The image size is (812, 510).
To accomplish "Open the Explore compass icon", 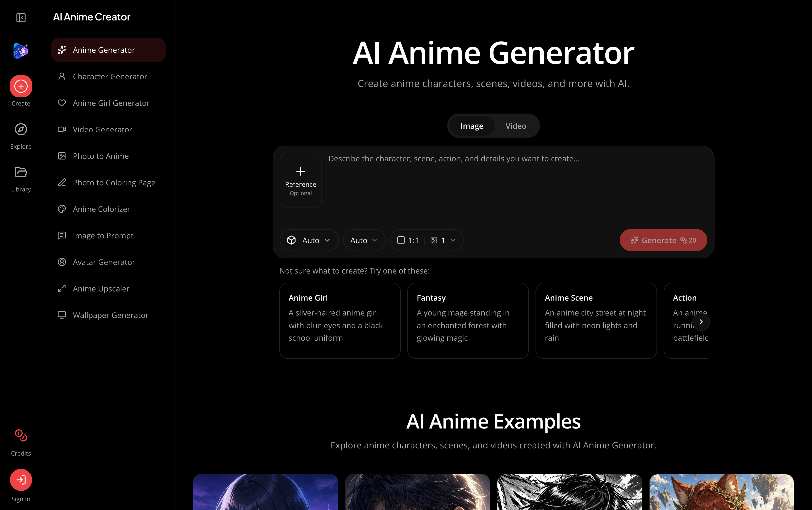I will [x=21, y=129].
